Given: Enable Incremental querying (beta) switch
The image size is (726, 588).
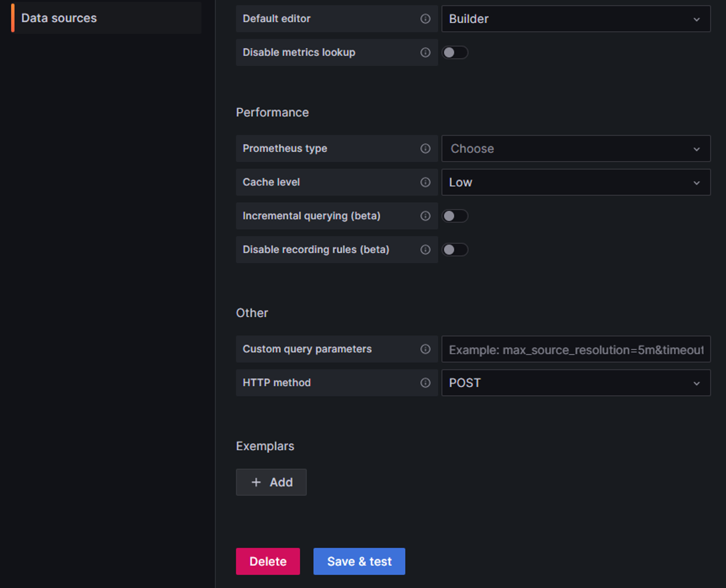Looking at the screenshot, I should pos(454,216).
